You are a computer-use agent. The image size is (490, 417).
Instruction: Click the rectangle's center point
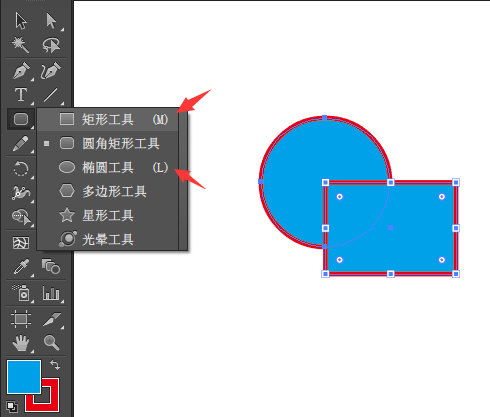coord(390,228)
